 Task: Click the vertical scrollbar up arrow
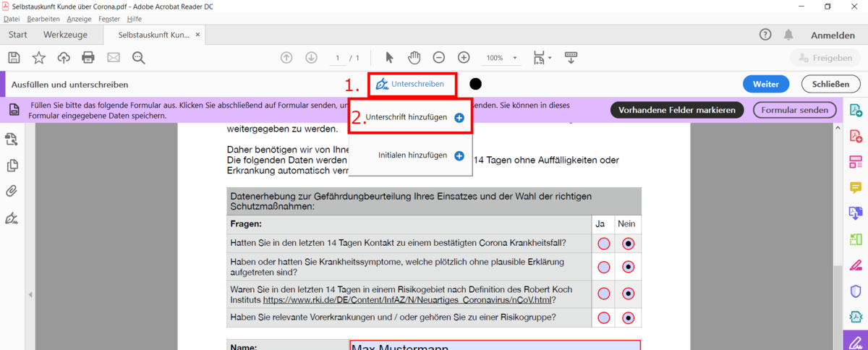(836, 127)
